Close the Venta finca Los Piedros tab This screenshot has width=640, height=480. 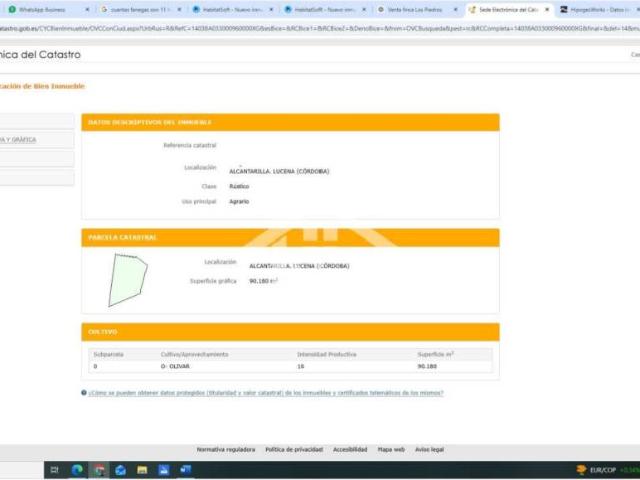(456, 9)
